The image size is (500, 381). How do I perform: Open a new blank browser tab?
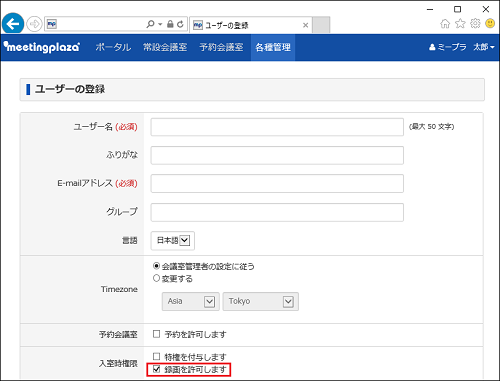[x=321, y=25]
